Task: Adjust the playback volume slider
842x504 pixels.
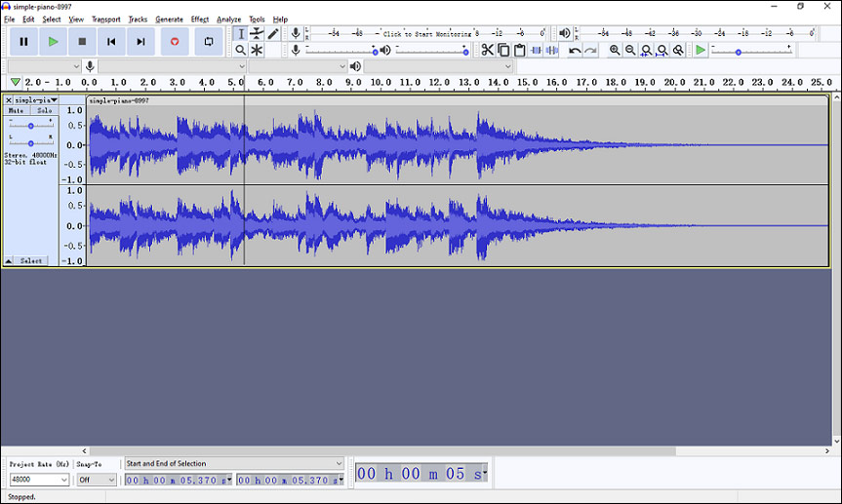Action: [x=465, y=52]
